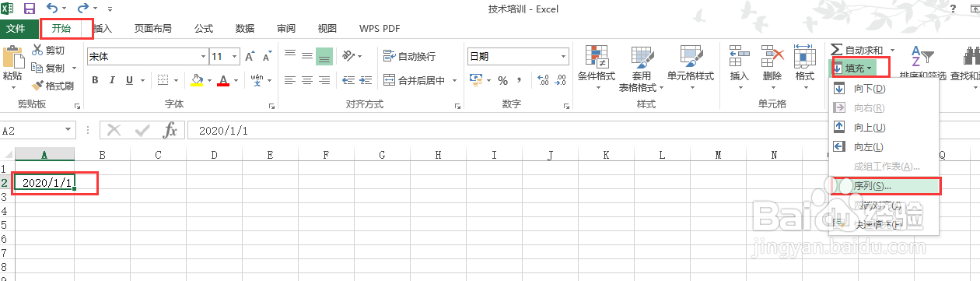Align text to middle of cell
The height and width of the screenshot is (281, 980).
click(x=307, y=55)
